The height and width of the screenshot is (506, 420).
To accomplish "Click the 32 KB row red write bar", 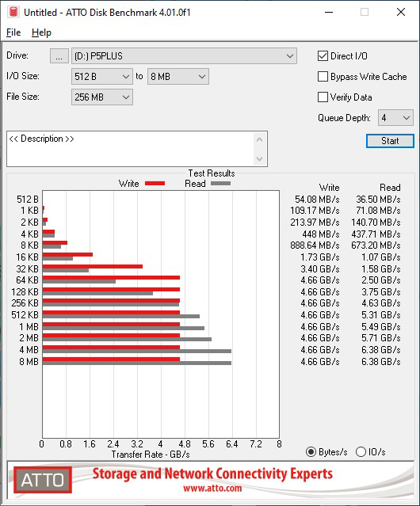I will pyautogui.click(x=93, y=267).
